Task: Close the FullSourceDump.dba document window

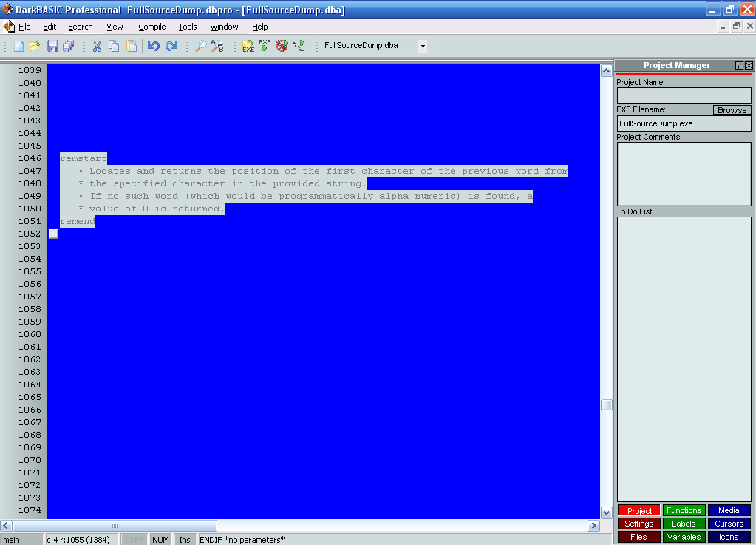Action: (750, 27)
